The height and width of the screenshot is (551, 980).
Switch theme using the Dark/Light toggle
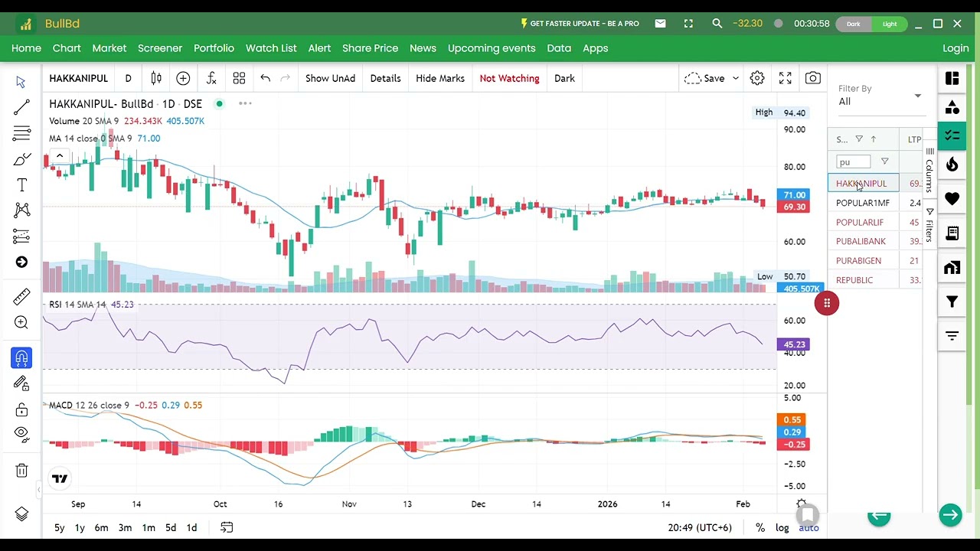[871, 24]
